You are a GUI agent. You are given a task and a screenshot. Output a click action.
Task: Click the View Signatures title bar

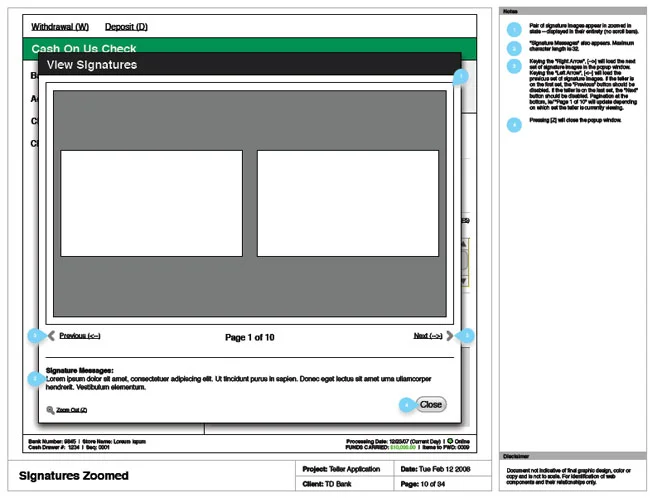[x=249, y=64]
